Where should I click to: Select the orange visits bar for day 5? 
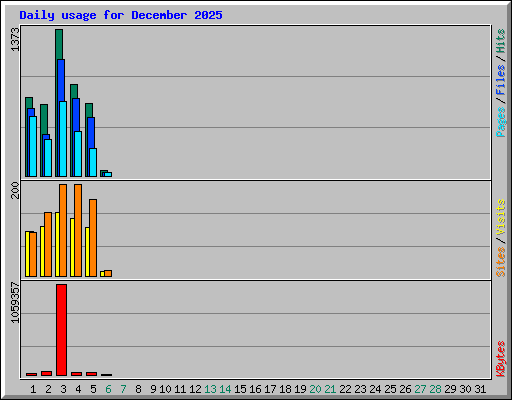click(93, 238)
